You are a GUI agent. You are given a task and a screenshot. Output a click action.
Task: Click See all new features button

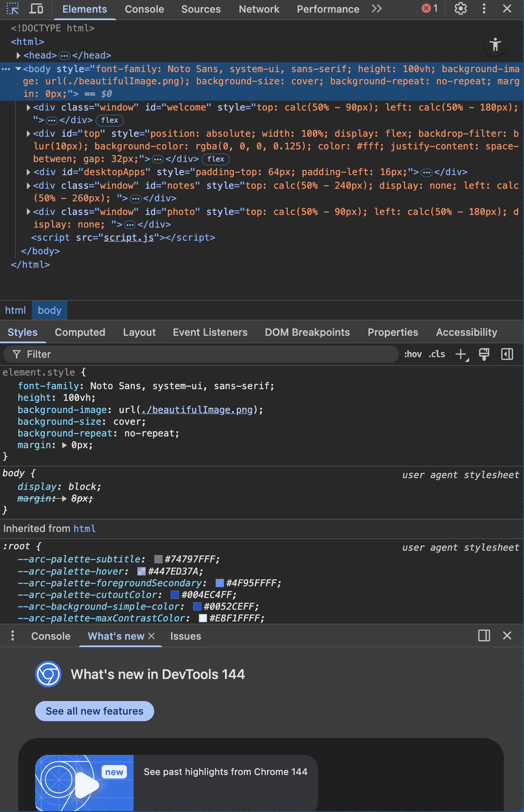(94, 711)
